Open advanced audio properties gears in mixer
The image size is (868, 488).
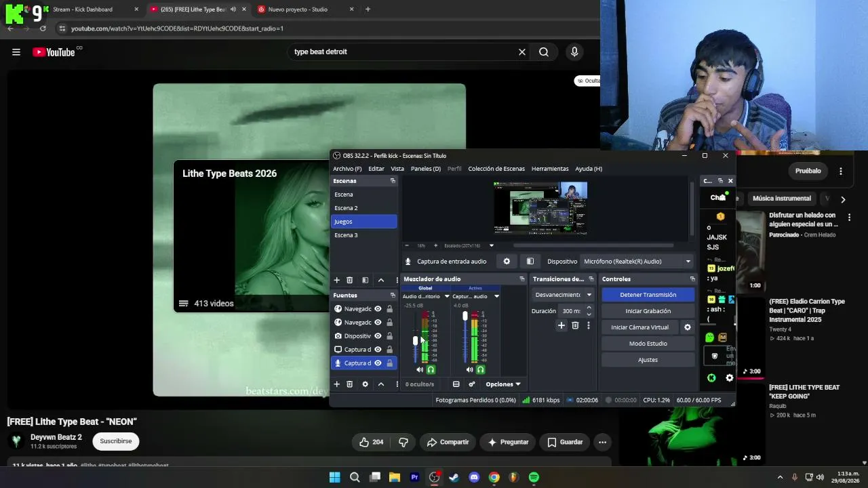pos(472,384)
